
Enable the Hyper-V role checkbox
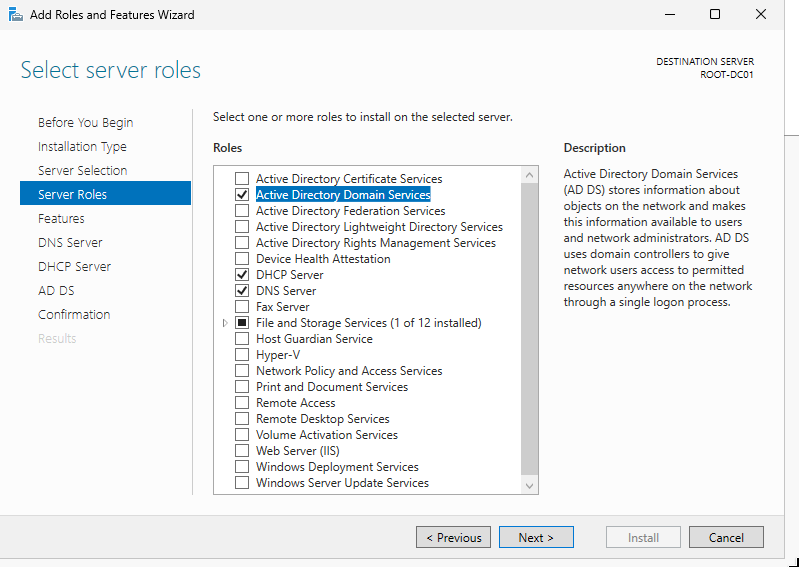click(242, 355)
